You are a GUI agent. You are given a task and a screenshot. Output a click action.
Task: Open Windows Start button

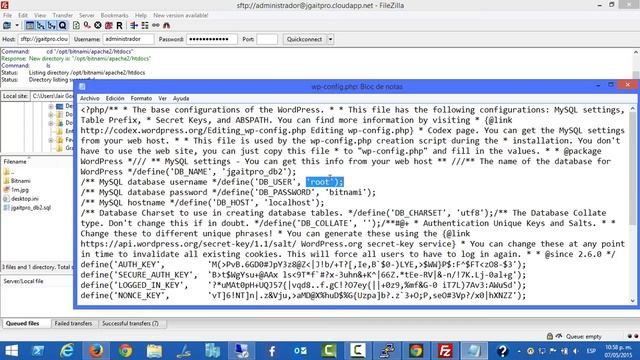pyautogui.click(x=11, y=351)
